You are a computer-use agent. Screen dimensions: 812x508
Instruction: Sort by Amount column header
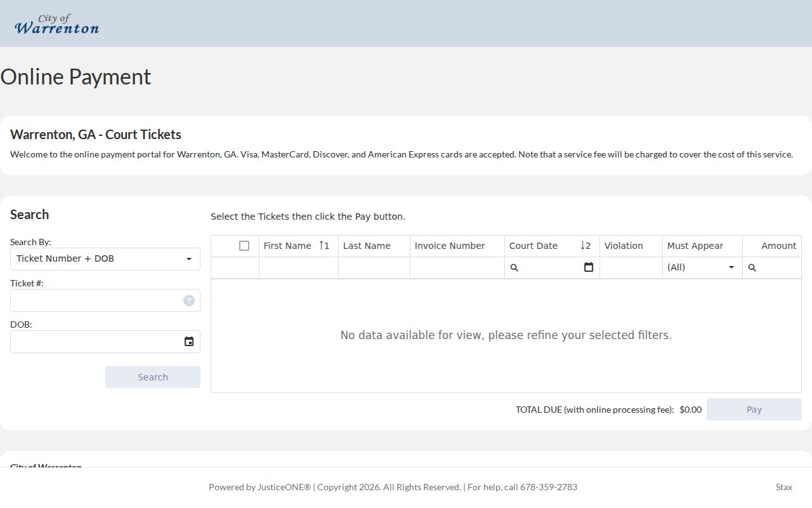coord(772,246)
